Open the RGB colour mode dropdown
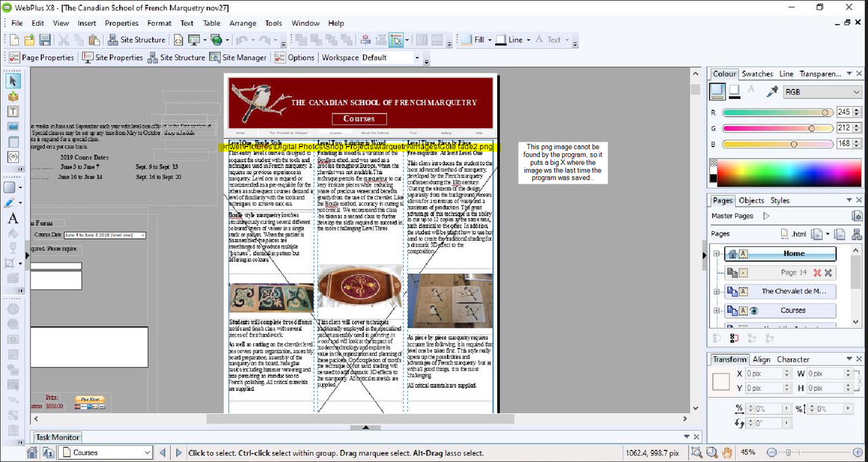868x462 pixels. pyautogui.click(x=822, y=92)
